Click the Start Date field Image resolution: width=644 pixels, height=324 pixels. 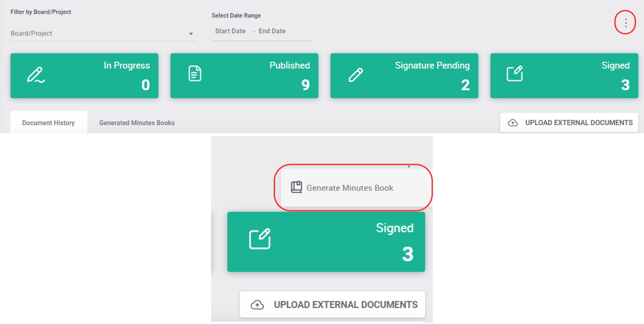(x=230, y=31)
